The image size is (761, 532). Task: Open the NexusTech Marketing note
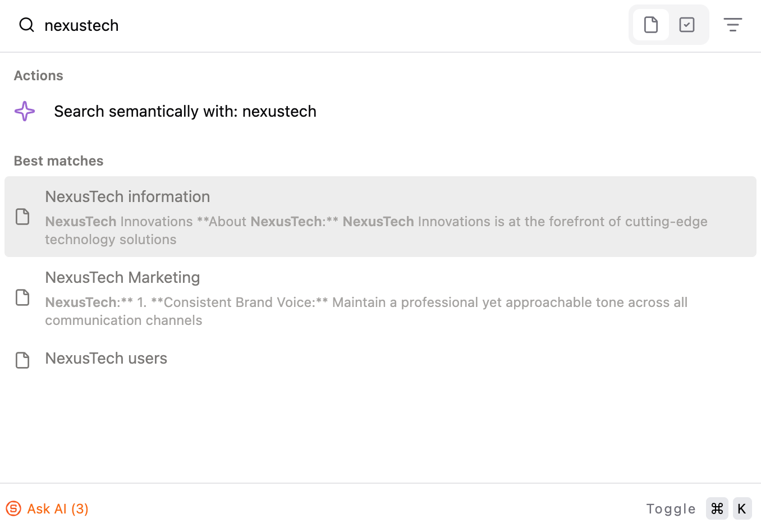(380, 297)
